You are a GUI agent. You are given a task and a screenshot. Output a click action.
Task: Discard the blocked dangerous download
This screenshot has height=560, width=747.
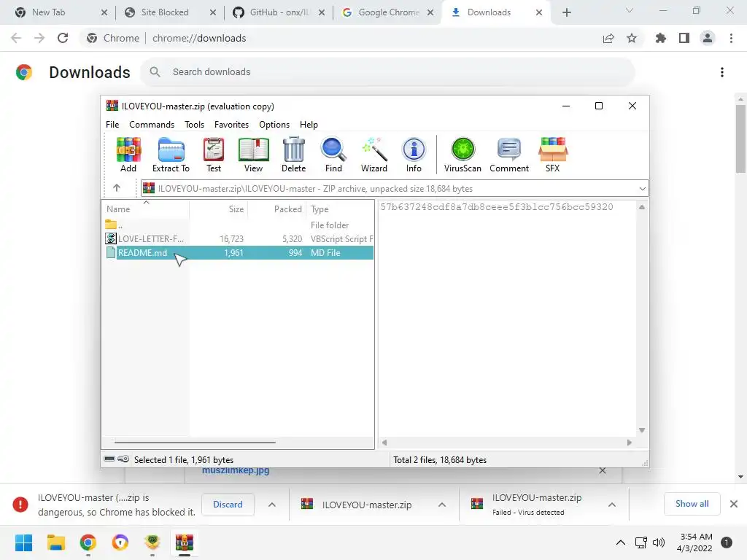pyautogui.click(x=228, y=505)
